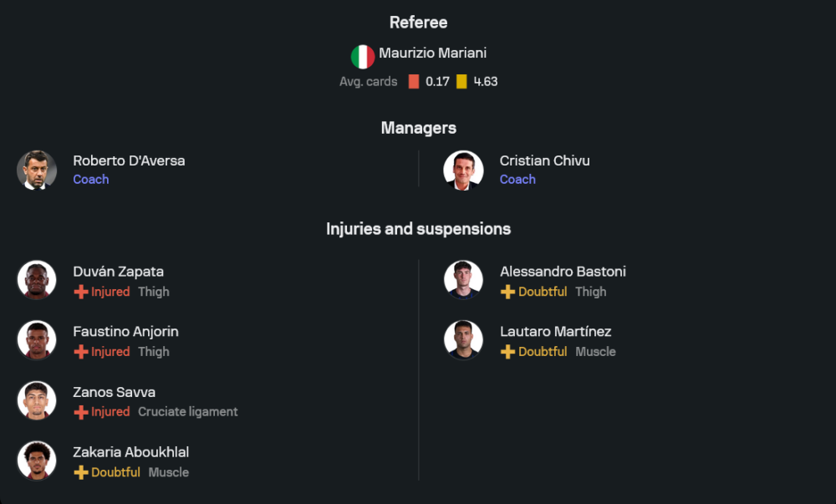Open manager Roberto D'Aversa's page
This screenshot has width=836, height=504.
(x=129, y=160)
